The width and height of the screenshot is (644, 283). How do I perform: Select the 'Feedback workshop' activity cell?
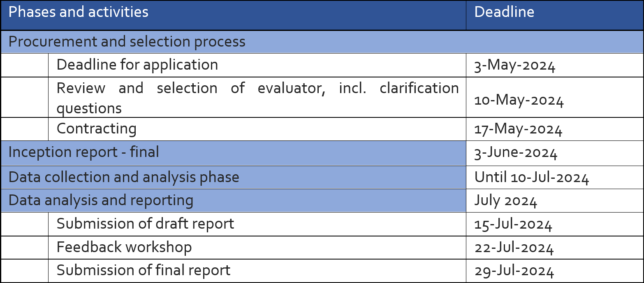(x=124, y=247)
